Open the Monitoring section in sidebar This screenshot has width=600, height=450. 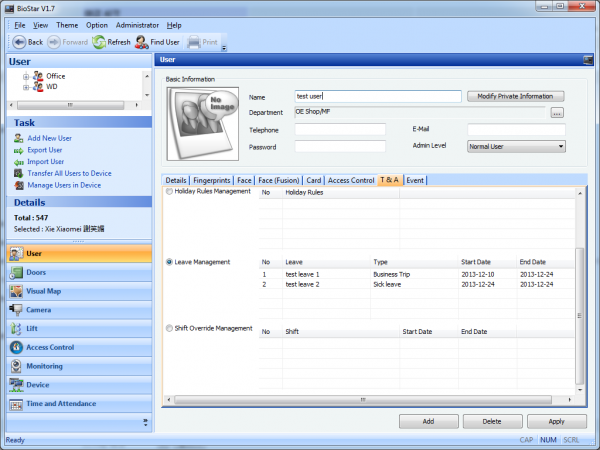(x=46, y=366)
